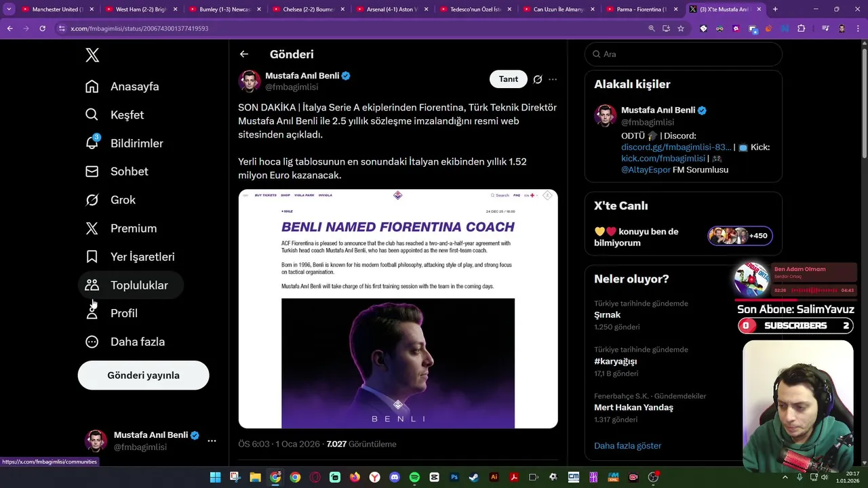Image resolution: width=868 pixels, height=488 pixels.
Task: Open kick.com/fmbagimlisi link
Action: point(663,159)
